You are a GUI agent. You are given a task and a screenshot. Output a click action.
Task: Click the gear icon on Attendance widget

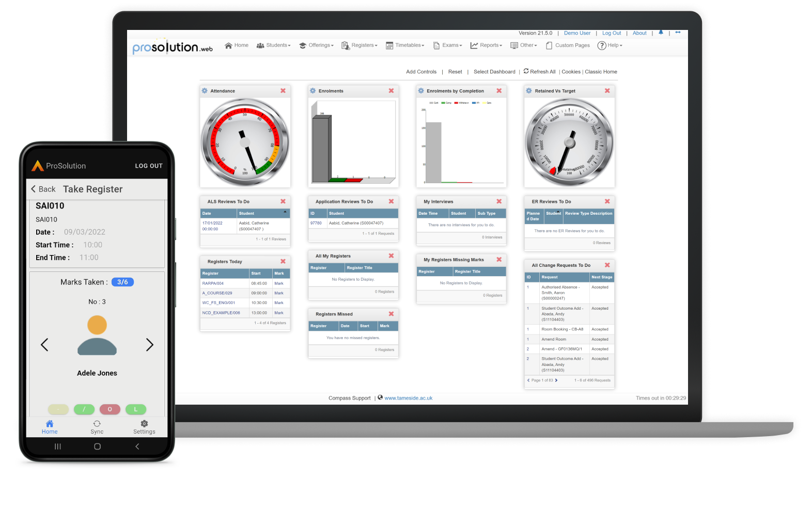[205, 91]
